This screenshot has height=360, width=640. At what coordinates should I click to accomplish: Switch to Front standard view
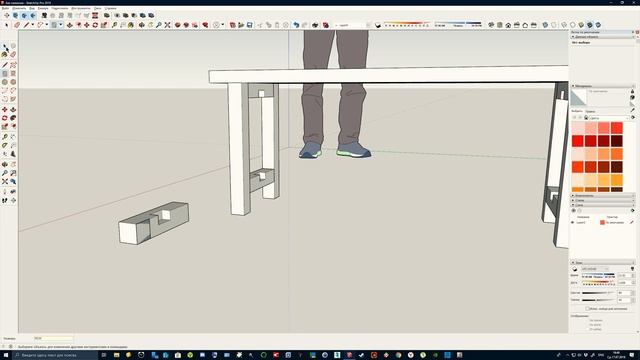[508, 25]
